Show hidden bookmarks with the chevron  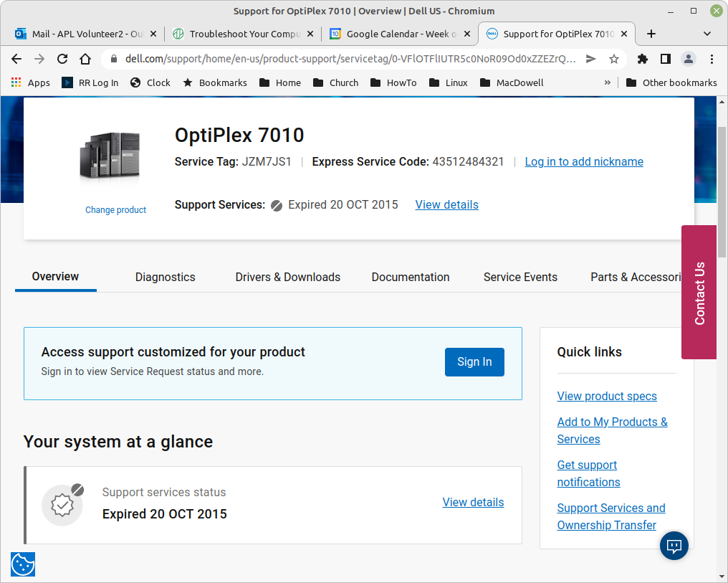point(608,82)
